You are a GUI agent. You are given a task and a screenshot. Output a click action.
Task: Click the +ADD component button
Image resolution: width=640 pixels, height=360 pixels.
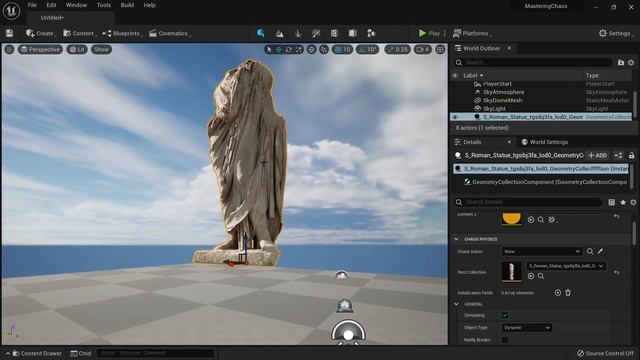click(598, 155)
